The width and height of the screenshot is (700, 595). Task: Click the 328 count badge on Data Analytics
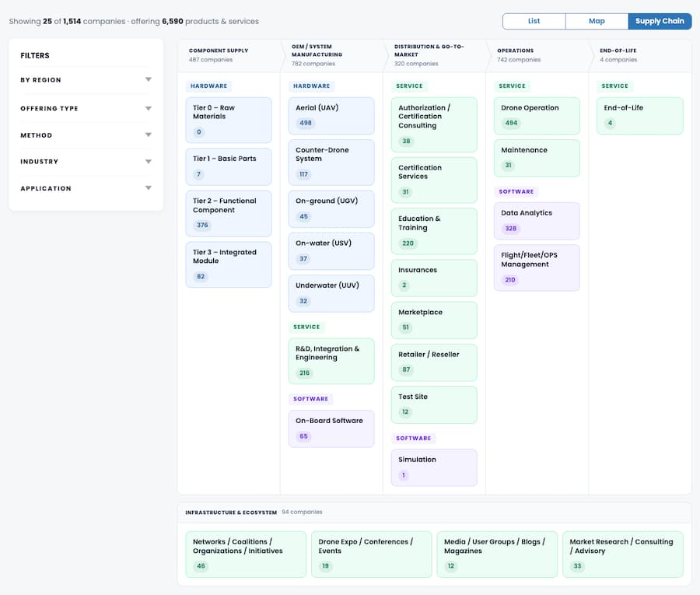click(x=511, y=229)
